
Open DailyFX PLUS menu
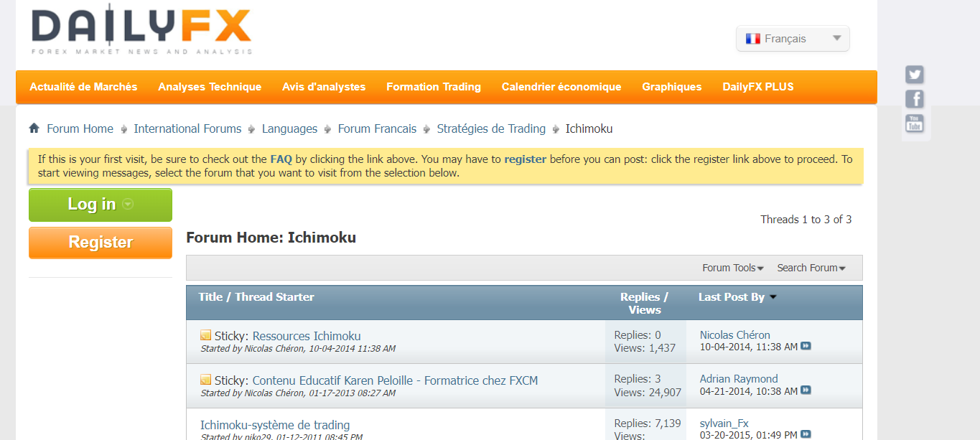pos(758,87)
